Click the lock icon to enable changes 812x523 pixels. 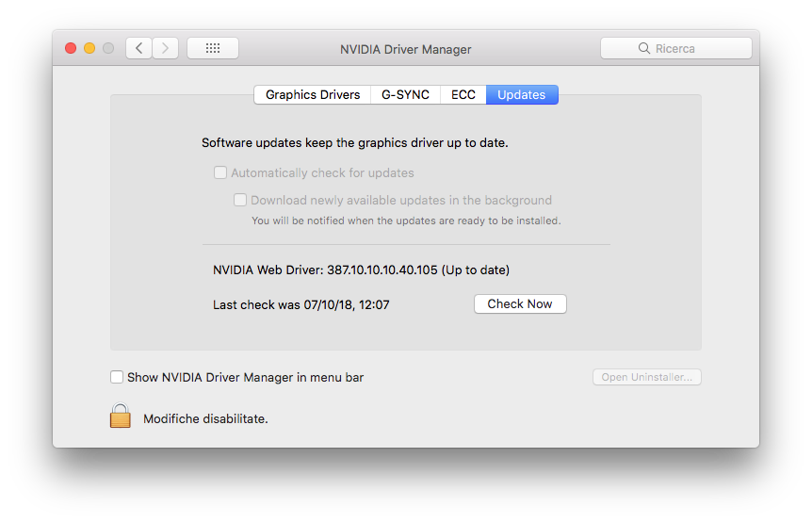[121, 416]
